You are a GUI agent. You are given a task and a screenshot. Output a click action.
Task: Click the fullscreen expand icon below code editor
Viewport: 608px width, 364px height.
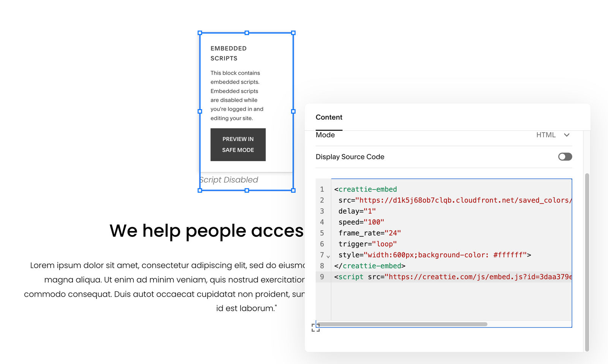point(315,327)
